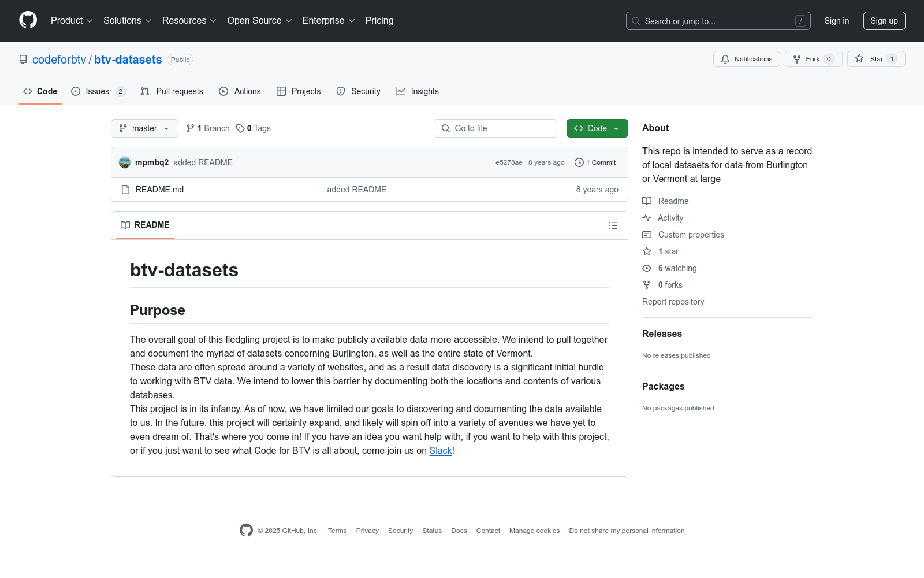Open the Insights tab
Screen dimensions: 924x578
pos(418,91)
